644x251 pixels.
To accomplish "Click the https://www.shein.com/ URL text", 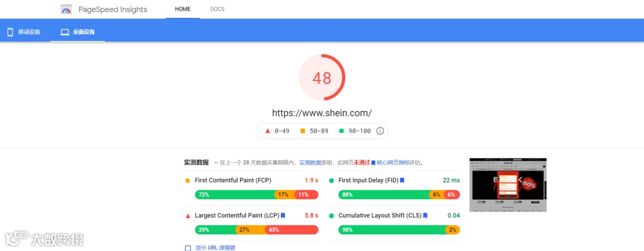I will coord(321,113).
